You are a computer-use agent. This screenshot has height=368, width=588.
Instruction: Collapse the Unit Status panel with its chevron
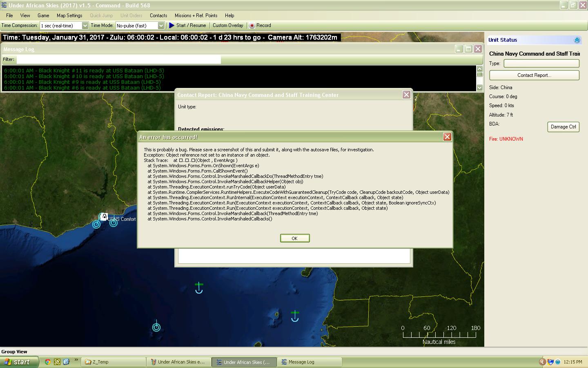click(x=577, y=40)
